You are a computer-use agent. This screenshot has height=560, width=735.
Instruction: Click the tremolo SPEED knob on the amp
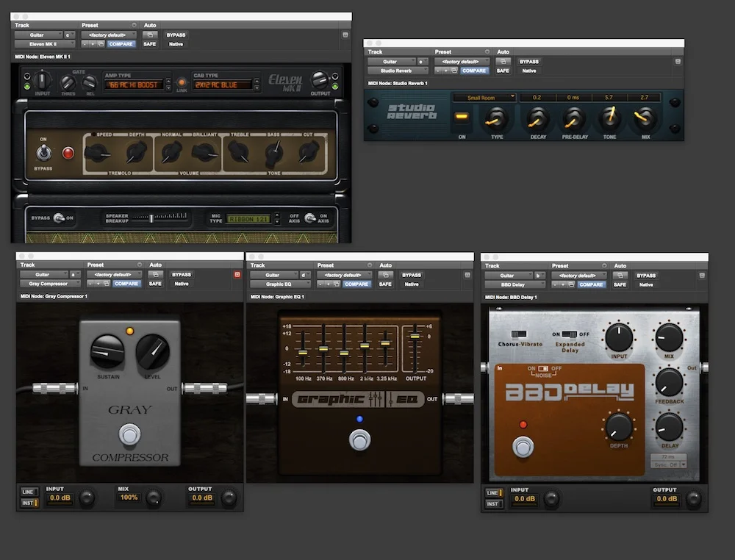coord(98,153)
